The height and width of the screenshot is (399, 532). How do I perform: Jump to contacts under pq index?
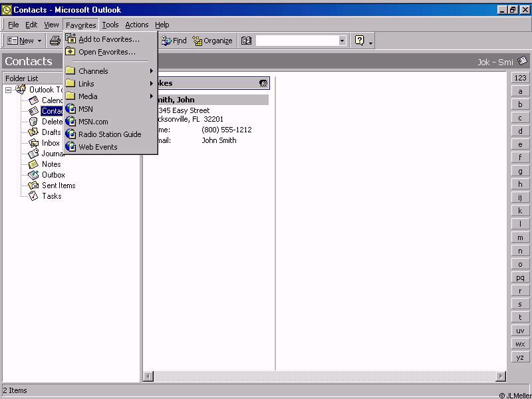[x=520, y=277]
